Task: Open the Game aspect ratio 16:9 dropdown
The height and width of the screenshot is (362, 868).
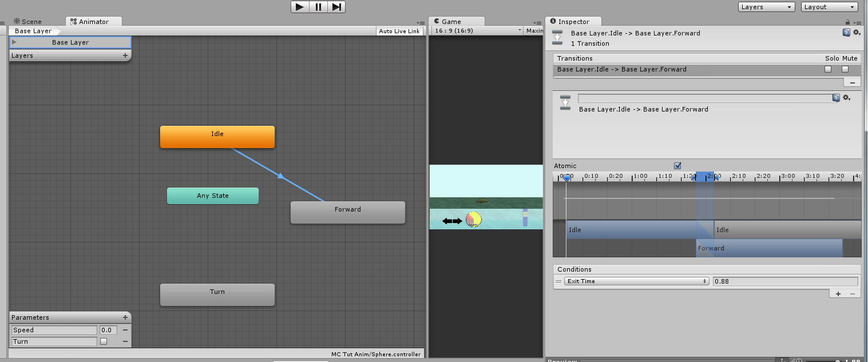Action: click(x=477, y=31)
